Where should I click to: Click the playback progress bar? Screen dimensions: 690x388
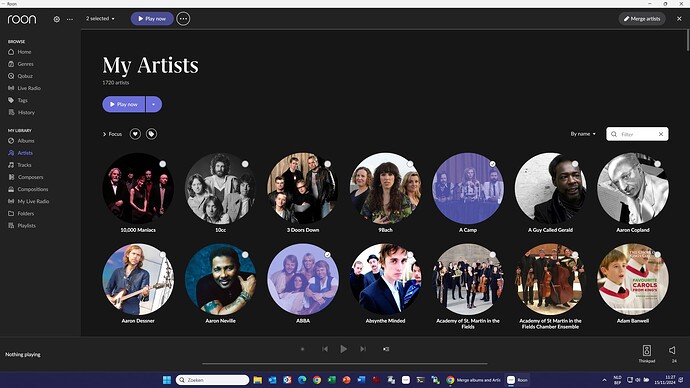pyautogui.click(x=345, y=364)
